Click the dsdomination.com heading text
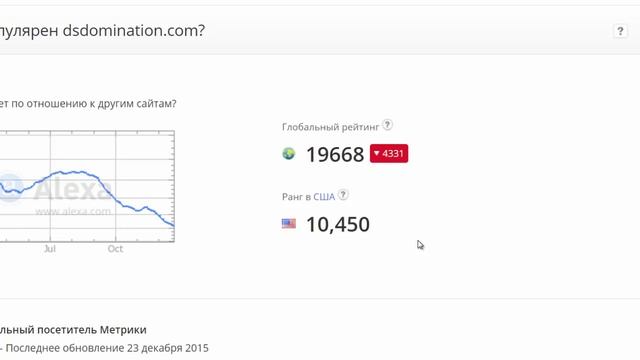 pos(133,31)
